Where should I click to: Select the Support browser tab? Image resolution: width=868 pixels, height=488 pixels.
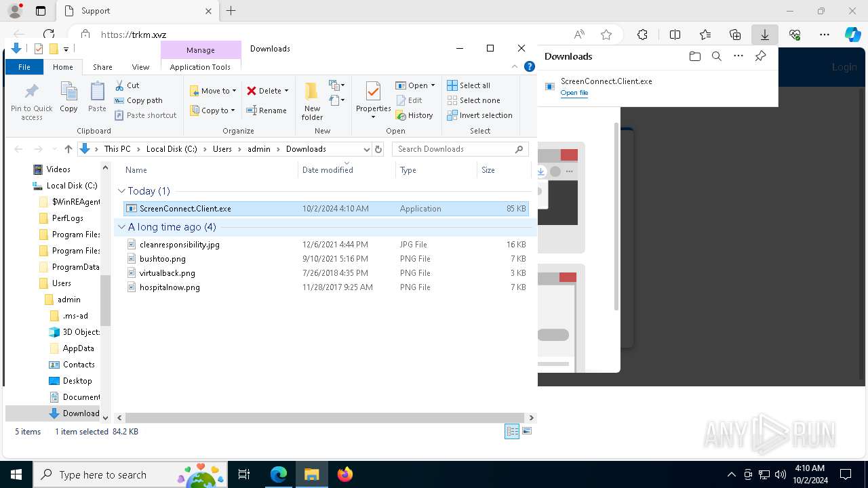[138, 11]
